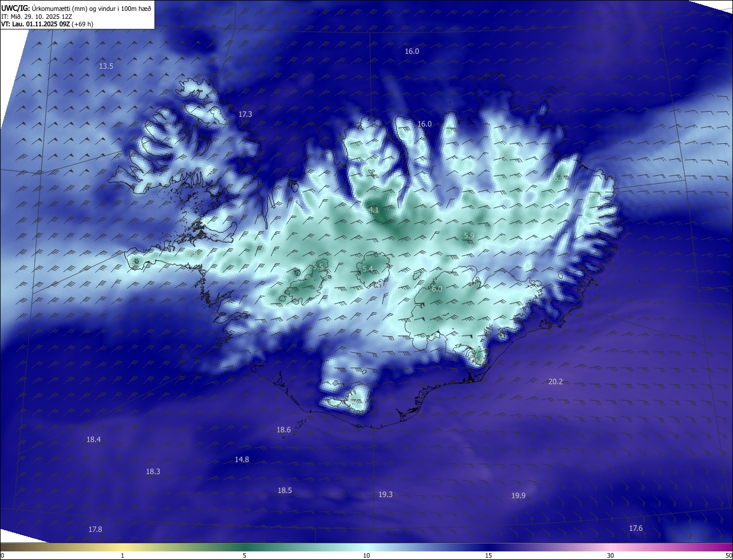
Task: Click the colour scale tick label 15
Action: 488,555
